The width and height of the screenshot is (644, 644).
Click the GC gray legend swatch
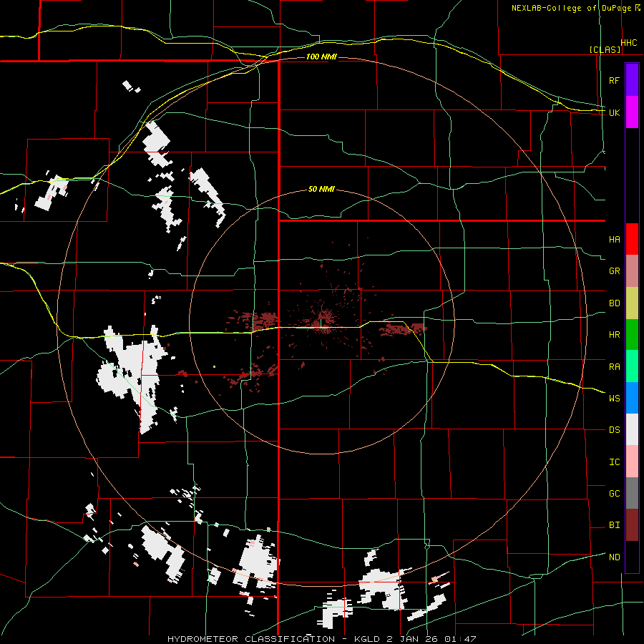coord(632,493)
